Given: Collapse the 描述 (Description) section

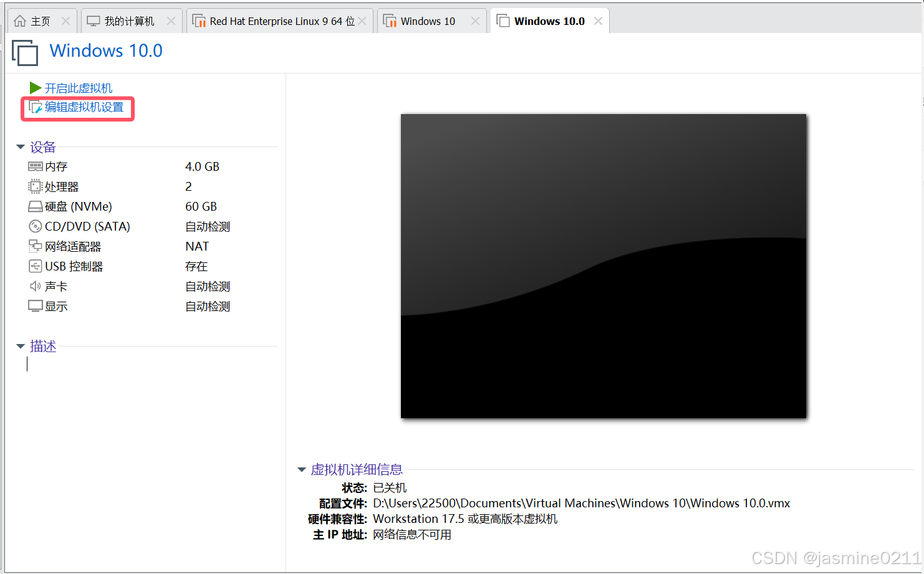Looking at the screenshot, I should (x=21, y=346).
